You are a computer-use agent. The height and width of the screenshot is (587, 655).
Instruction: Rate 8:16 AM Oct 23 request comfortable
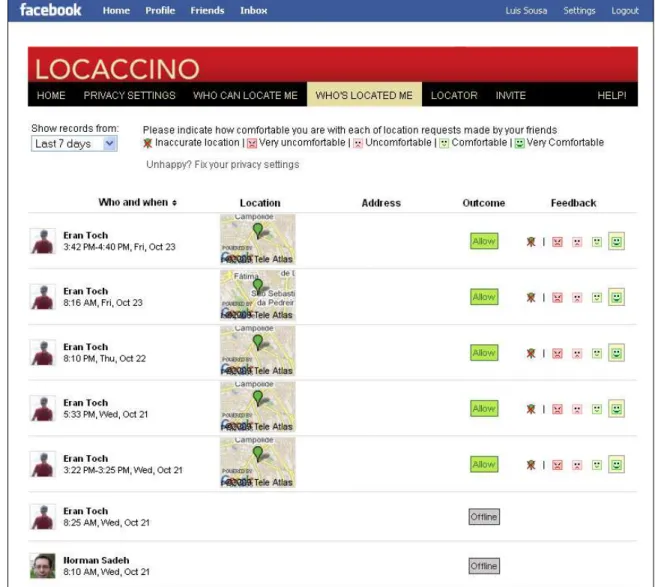(597, 297)
